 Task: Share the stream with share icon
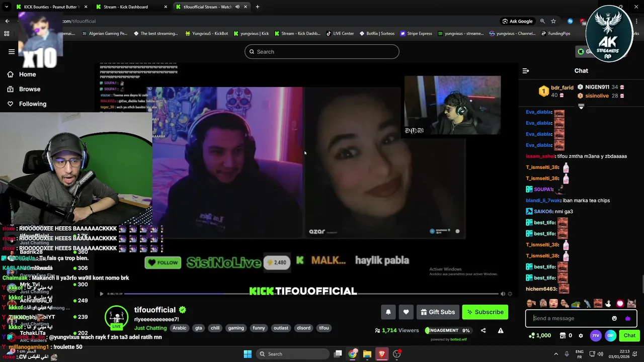(484, 330)
